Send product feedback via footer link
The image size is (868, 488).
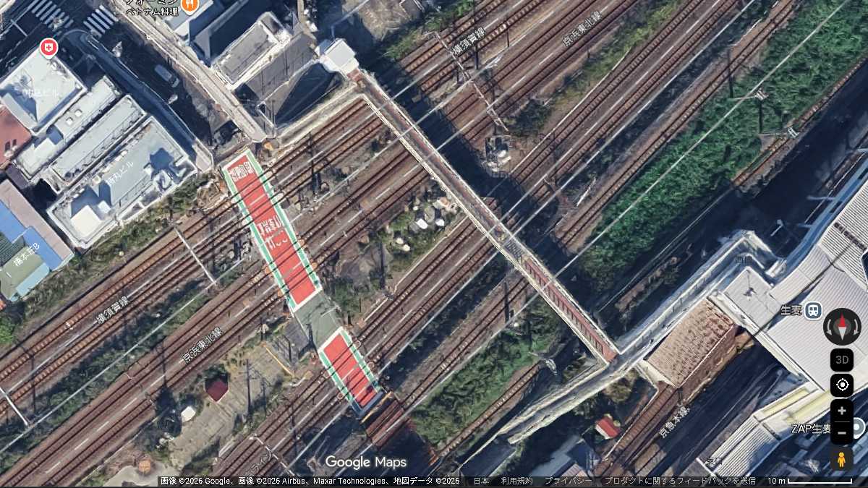(x=679, y=481)
